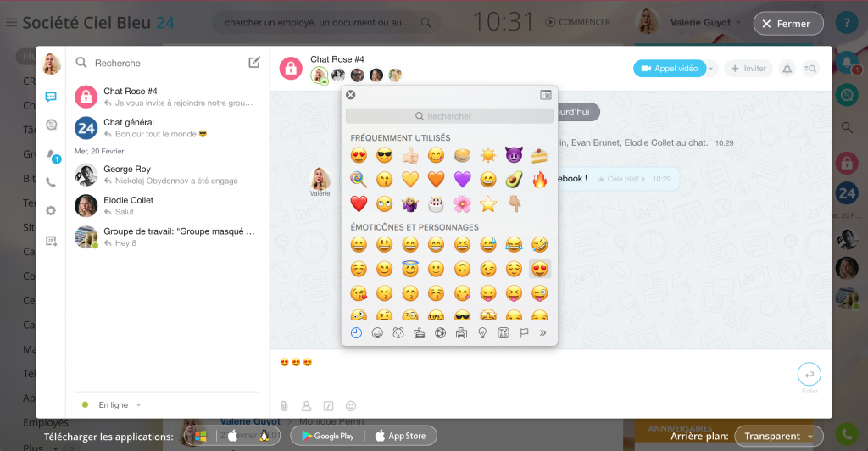Select the fire emoji in frequently used
This screenshot has height=451, width=868.
click(x=539, y=179)
